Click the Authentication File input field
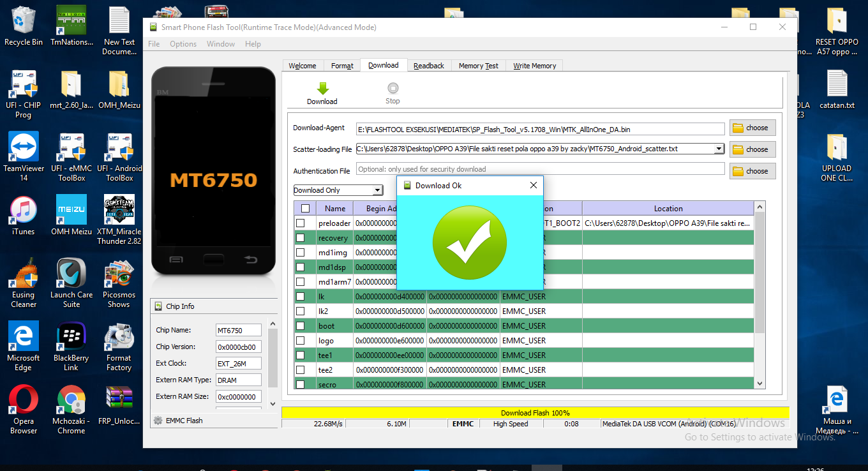The image size is (868, 471). pyautogui.click(x=541, y=169)
